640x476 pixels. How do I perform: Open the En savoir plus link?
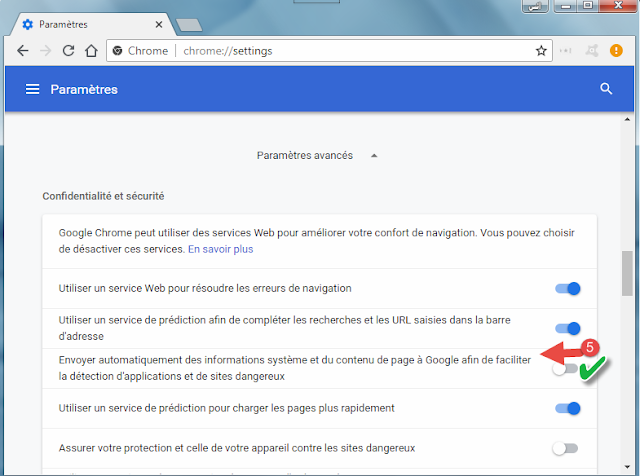click(x=220, y=249)
